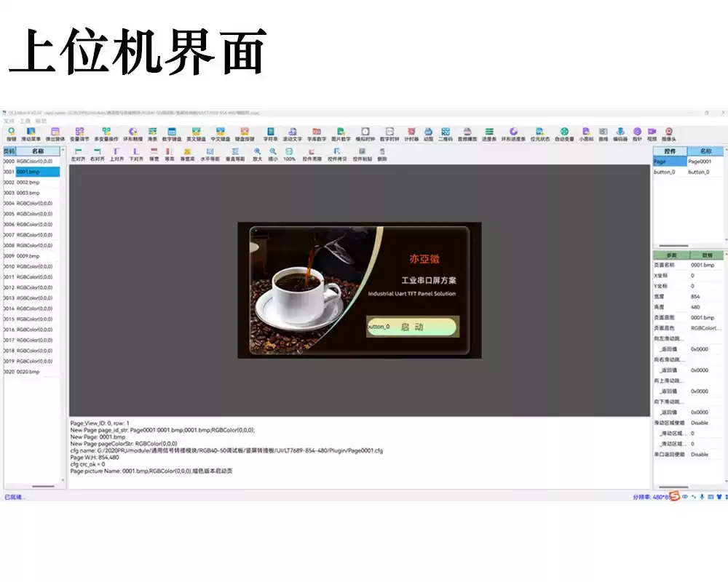The height and width of the screenshot is (582, 728).
Task: Reset canvas zoom to 100%
Action: (289, 154)
